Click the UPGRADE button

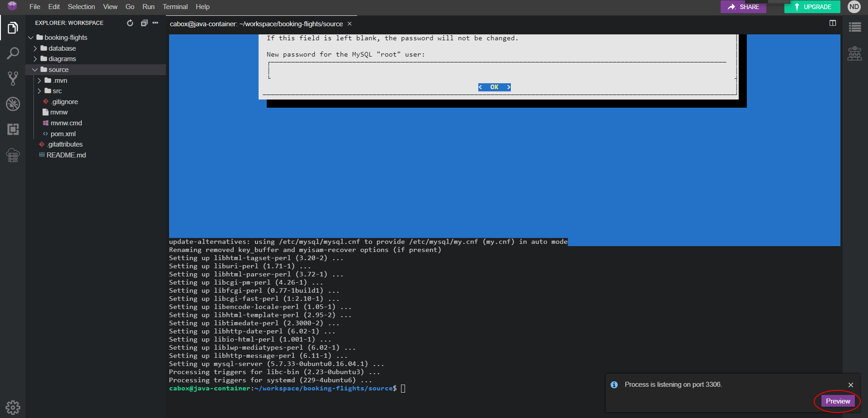pyautogui.click(x=812, y=7)
